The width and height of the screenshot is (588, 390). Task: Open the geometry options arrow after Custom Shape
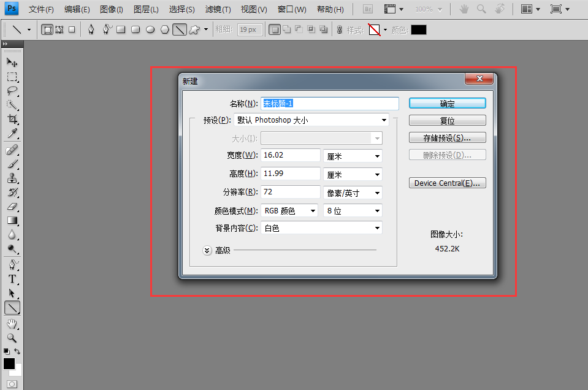[206, 29]
